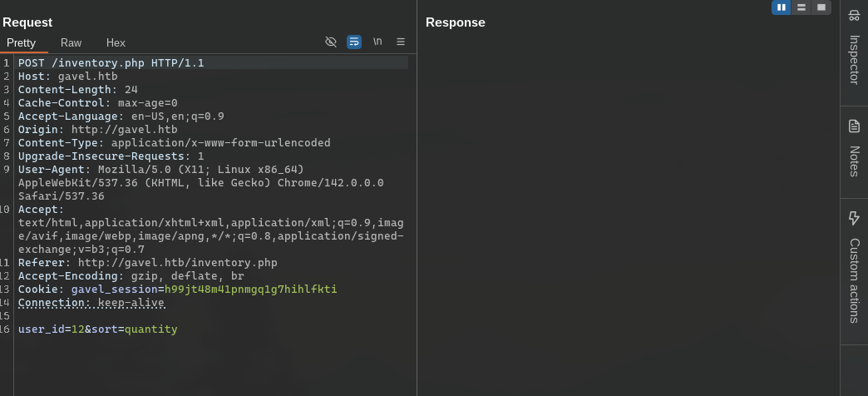The image size is (868, 396).
Task: Switch to the Hex tab
Action: pyautogui.click(x=116, y=42)
